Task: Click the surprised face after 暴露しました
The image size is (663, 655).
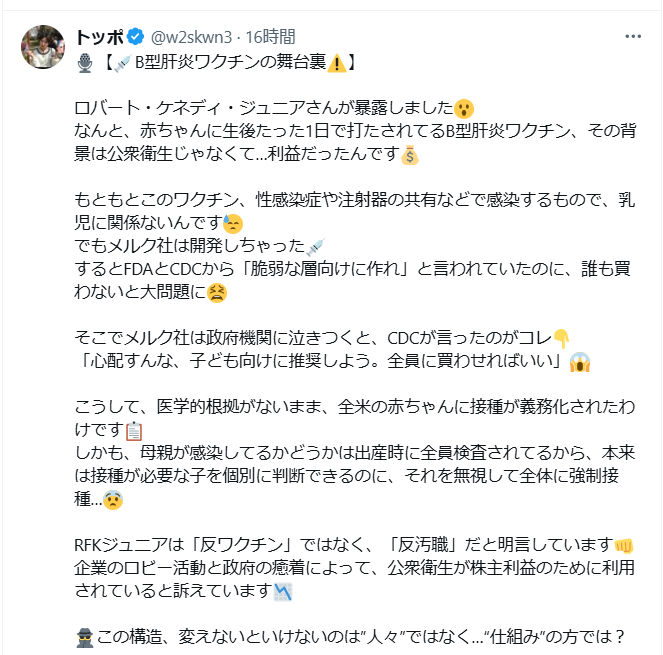Action: (463, 108)
